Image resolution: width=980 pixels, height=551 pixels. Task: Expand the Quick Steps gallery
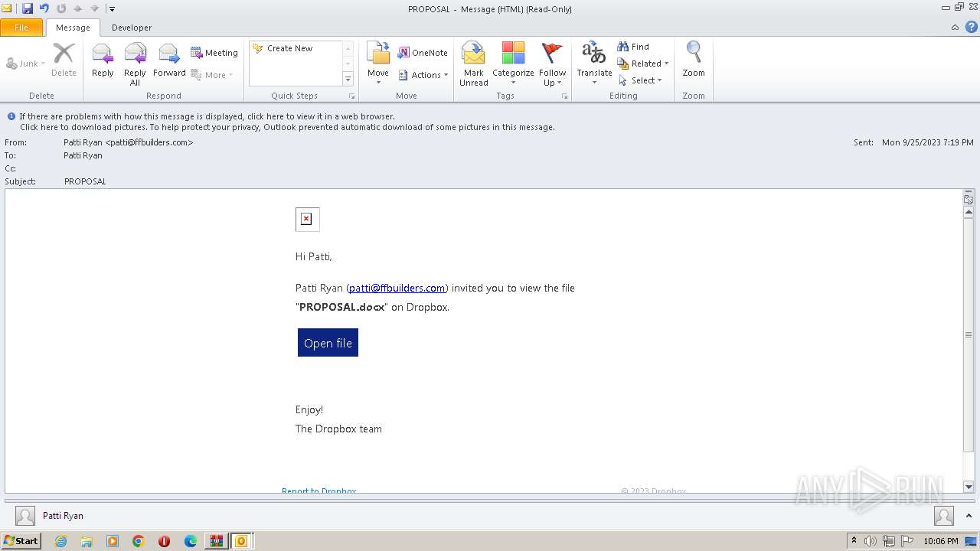[x=348, y=79]
